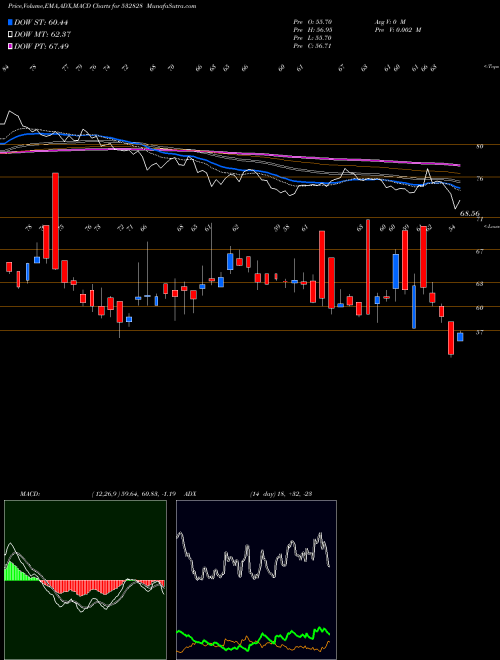Click the white DOW MT legend swatch

pyautogui.click(x=11, y=34)
